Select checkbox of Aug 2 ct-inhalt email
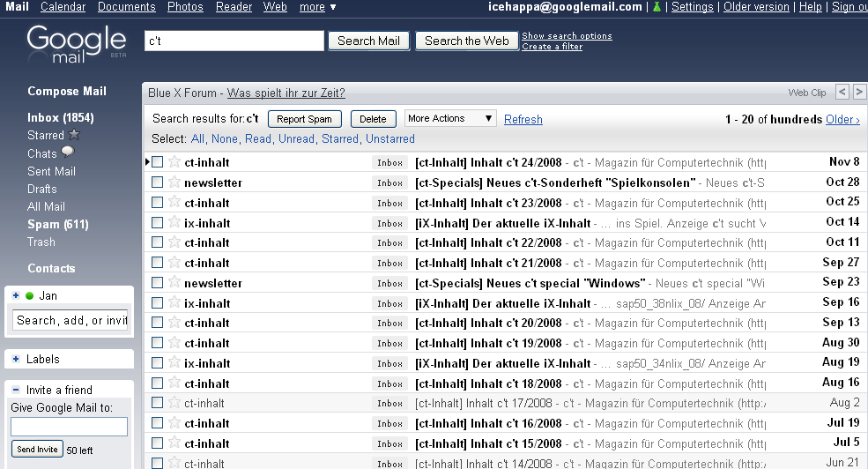868x469 pixels. tap(158, 403)
